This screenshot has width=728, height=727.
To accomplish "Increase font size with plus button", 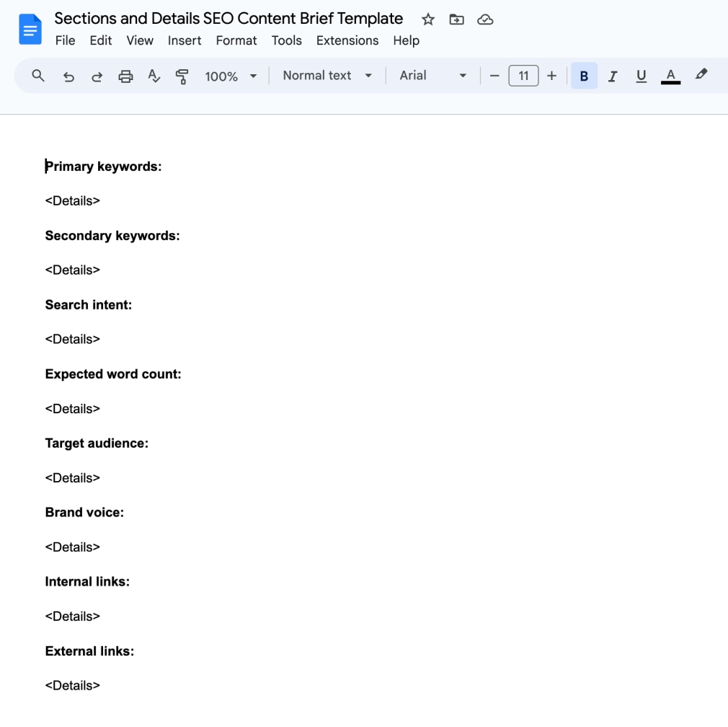I will (551, 75).
